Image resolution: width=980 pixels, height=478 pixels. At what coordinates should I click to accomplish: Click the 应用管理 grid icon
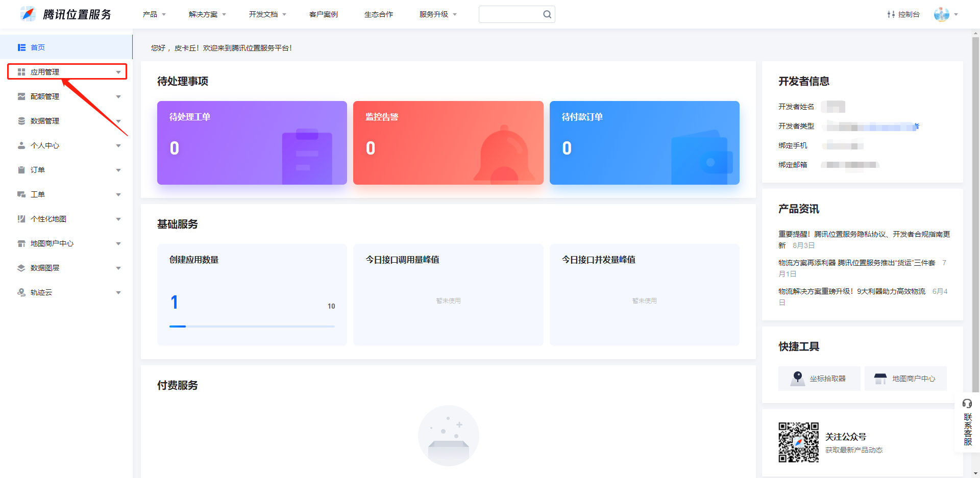[x=21, y=72]
